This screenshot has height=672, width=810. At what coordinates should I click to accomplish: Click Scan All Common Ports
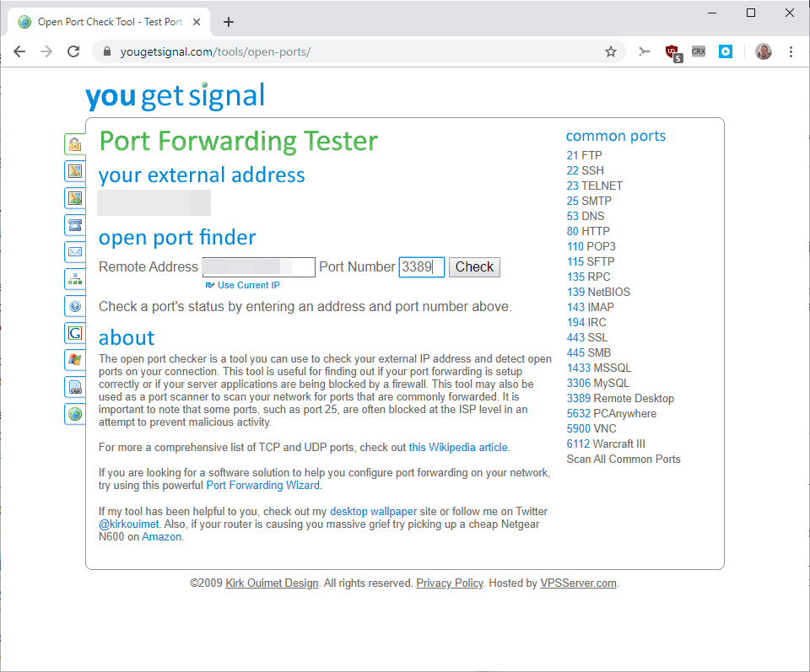[624, 459]
